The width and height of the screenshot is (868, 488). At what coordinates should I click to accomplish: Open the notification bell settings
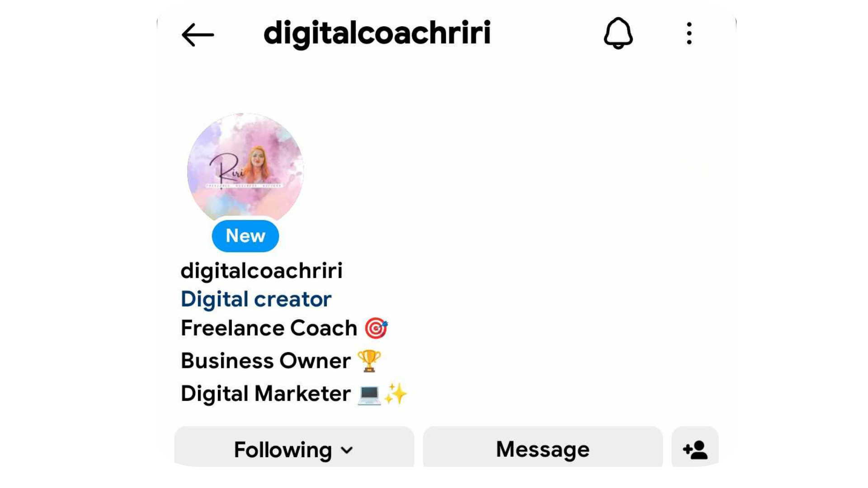[618, 33]
